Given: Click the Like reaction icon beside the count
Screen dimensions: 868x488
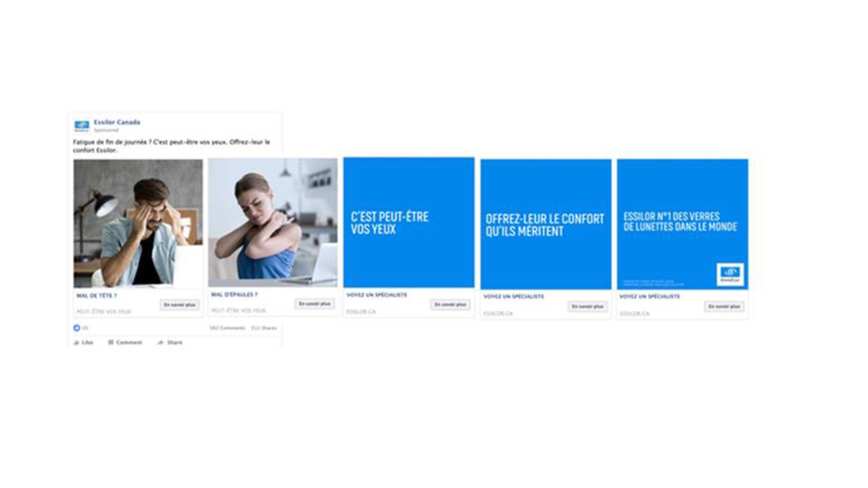Looking at the screenshot, I should point(77,328).
